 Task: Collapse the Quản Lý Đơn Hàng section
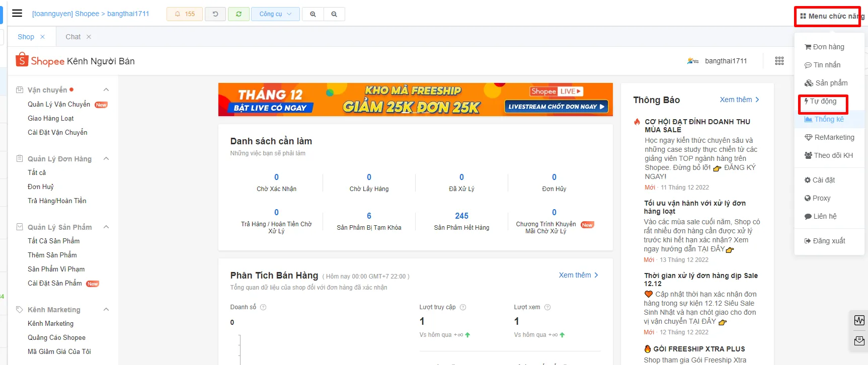click(x=106, y=158)
